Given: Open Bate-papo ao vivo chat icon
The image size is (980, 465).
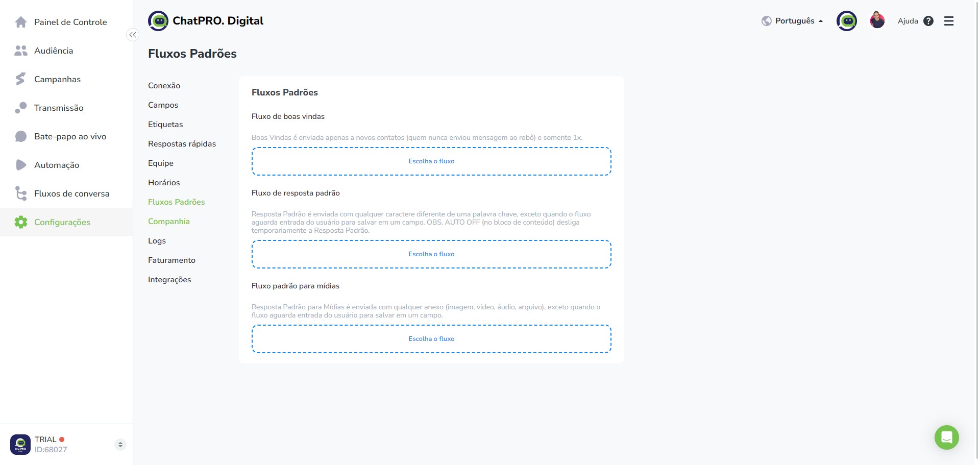Looking at the screenshot, I should [x=21, y=136].
